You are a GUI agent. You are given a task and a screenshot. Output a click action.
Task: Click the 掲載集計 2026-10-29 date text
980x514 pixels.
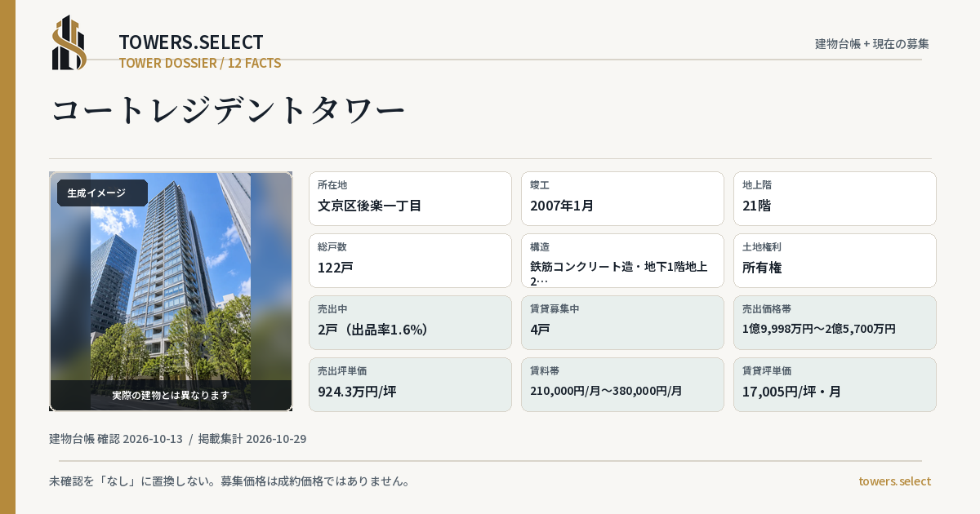[252, 439]
